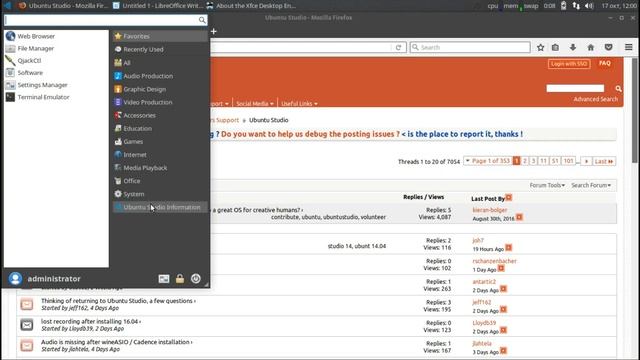Open Advanced Search link
This screenshot has width=640, height=360.
click(x=596, y=99)
